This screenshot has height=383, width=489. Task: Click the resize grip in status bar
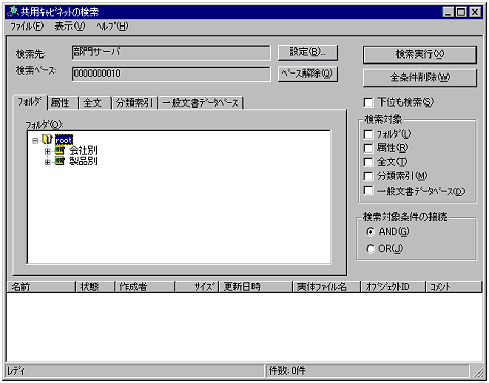point(479,372)
